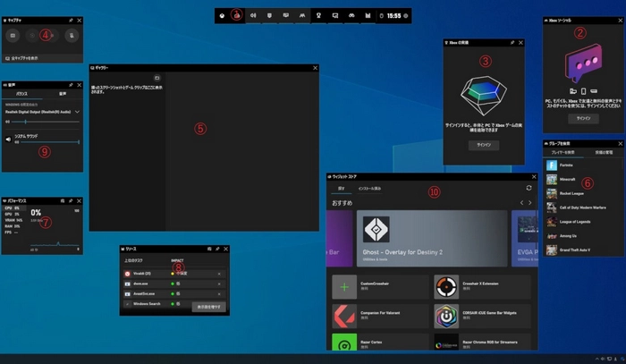Select Grand Theft Auto V in the list
Image resolution: width=626 pixels, height=364 pixels.
click(583, 250)
